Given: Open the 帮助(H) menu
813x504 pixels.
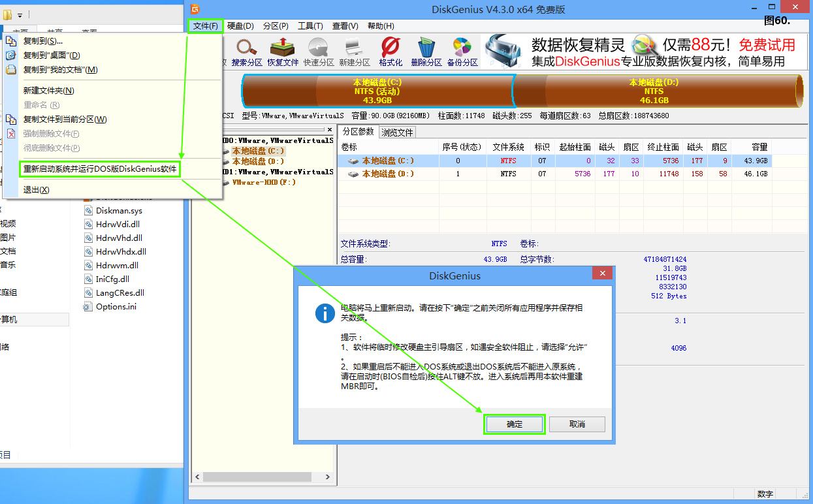Looking at the screenshot, I should tap(381, 26).
